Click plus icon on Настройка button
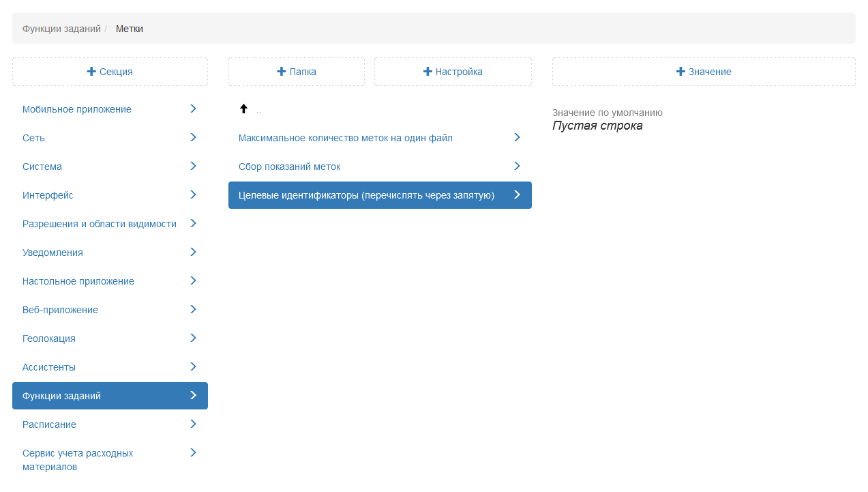 [428, 72]
